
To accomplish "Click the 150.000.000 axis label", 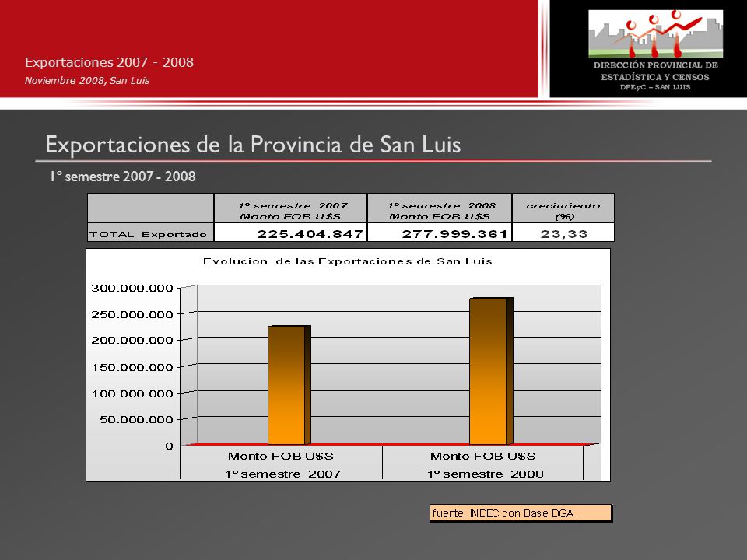I will click(132, 367).
